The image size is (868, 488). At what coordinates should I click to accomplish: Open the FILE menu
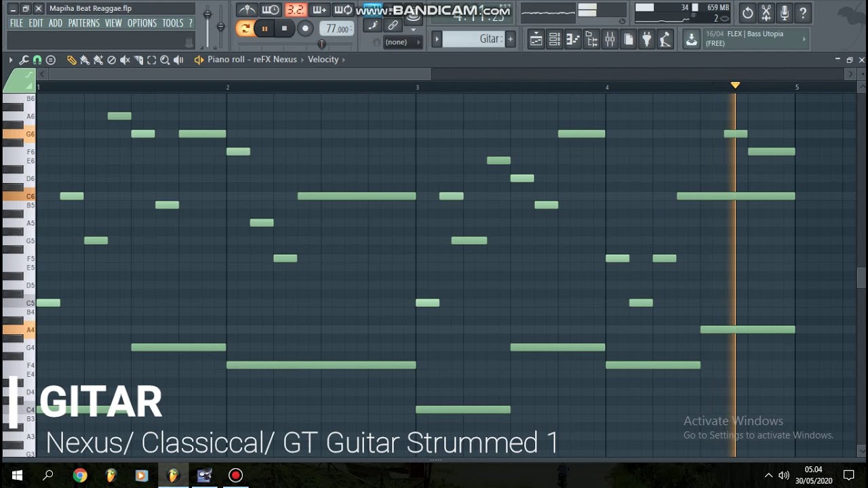pyautogui.click(x=16, y=23)
